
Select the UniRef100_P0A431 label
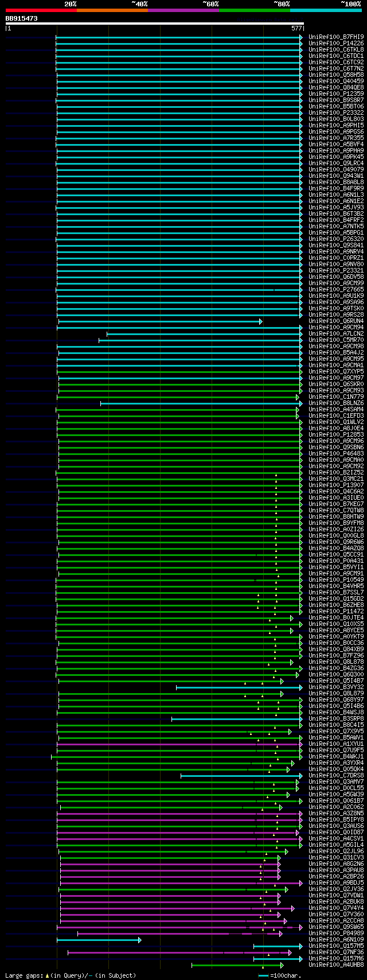(x=336, y=561)
